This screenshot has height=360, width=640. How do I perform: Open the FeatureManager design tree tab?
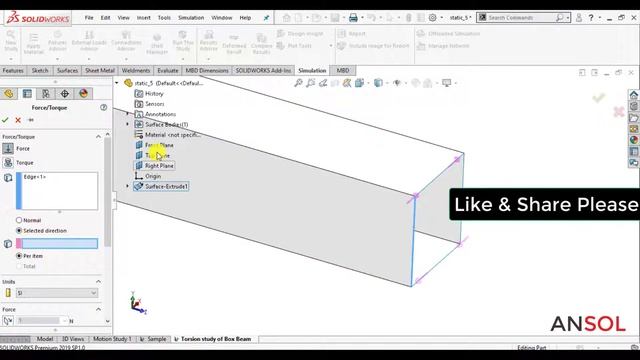[x=9, y=94]
